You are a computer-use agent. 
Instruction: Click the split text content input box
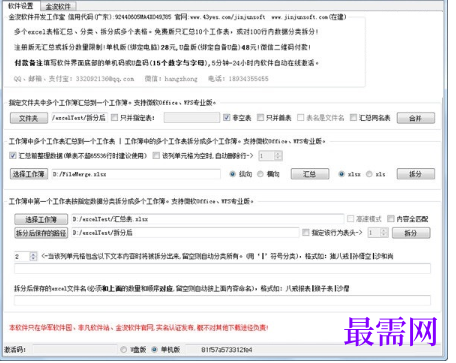pyautogui.click(x=222, y=268)
